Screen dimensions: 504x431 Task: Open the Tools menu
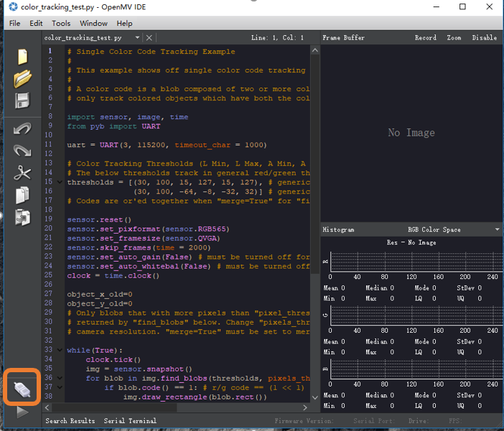point(61,24)
